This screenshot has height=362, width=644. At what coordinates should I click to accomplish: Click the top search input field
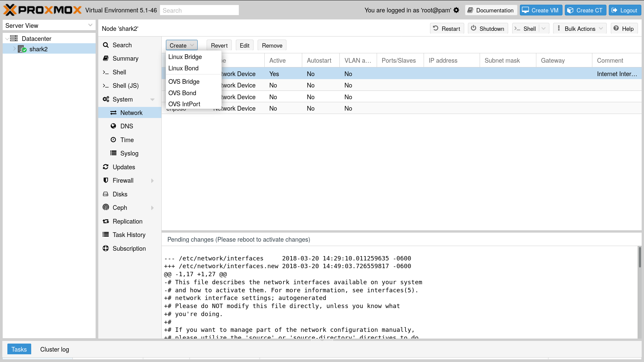click(x=199, y=10)
